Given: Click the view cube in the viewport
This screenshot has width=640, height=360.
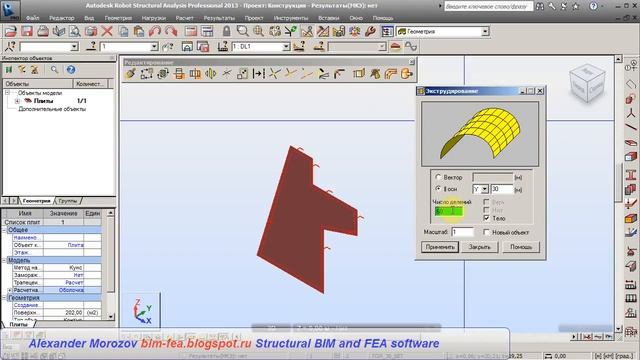Looking at the screenshot, I should pyautogui.click(x=587, y=84).
